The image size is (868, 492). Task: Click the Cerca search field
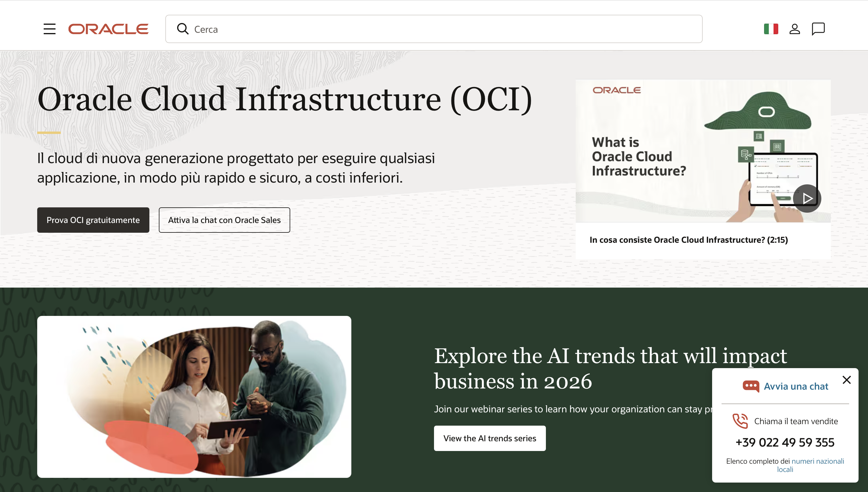pyautogui.click(x=440, y=29)
